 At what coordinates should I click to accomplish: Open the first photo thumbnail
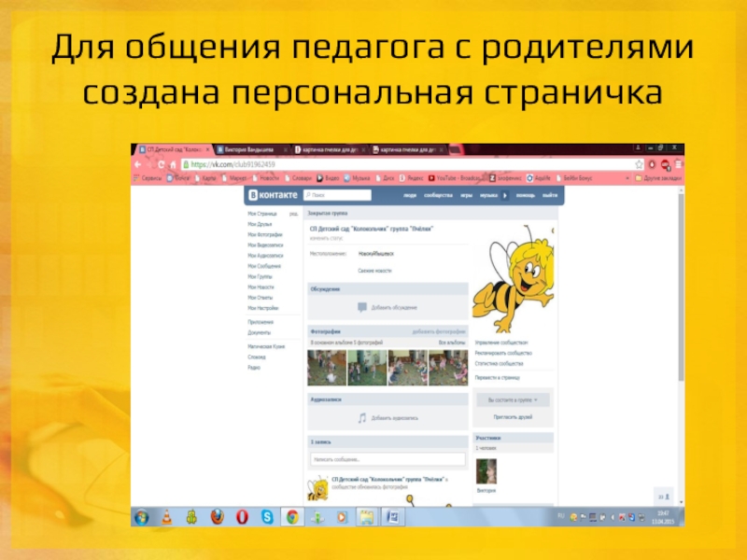click(x=327, y=368)
